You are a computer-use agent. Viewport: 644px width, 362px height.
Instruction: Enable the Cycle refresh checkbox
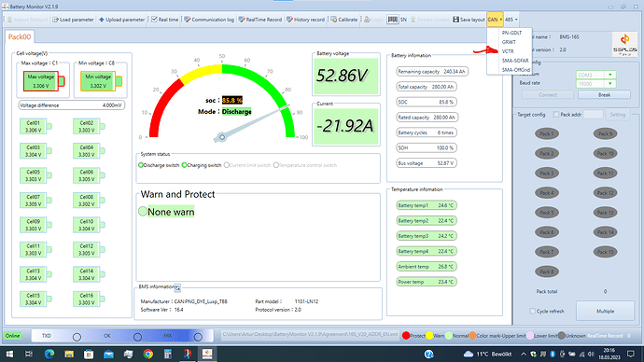coord(532,311)
